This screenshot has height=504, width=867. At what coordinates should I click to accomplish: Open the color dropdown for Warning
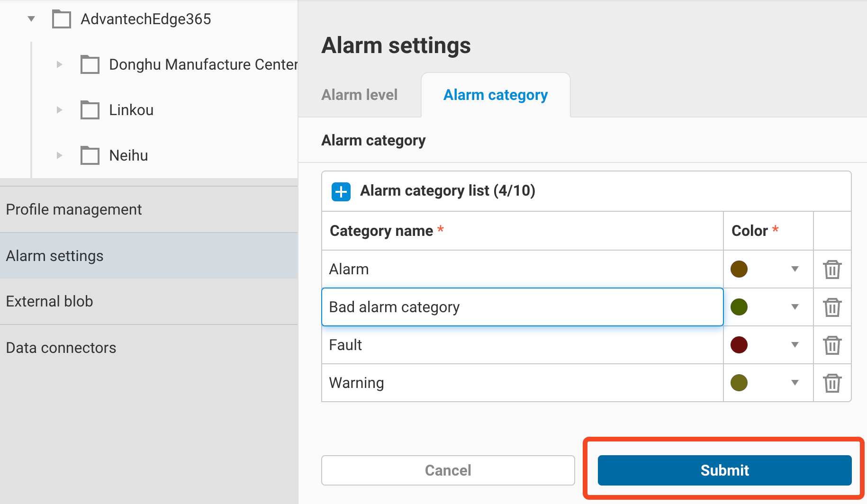(795, 383)
